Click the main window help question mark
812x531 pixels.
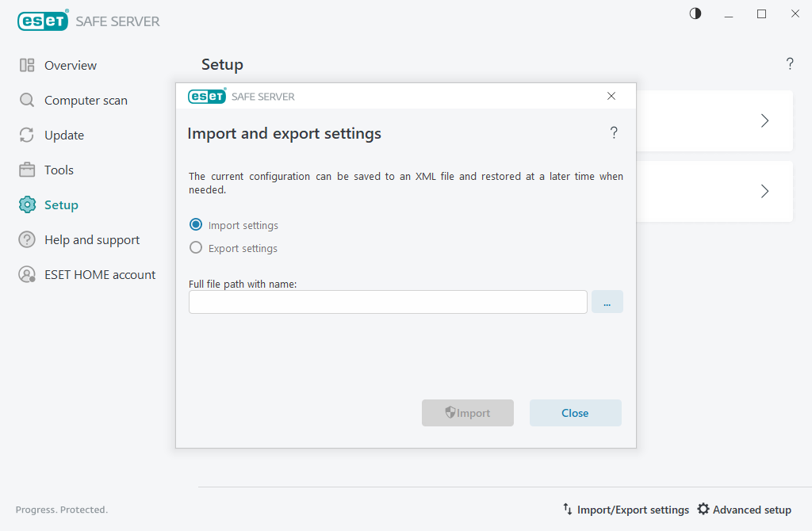pyautogui.click(x=790, y=63)
